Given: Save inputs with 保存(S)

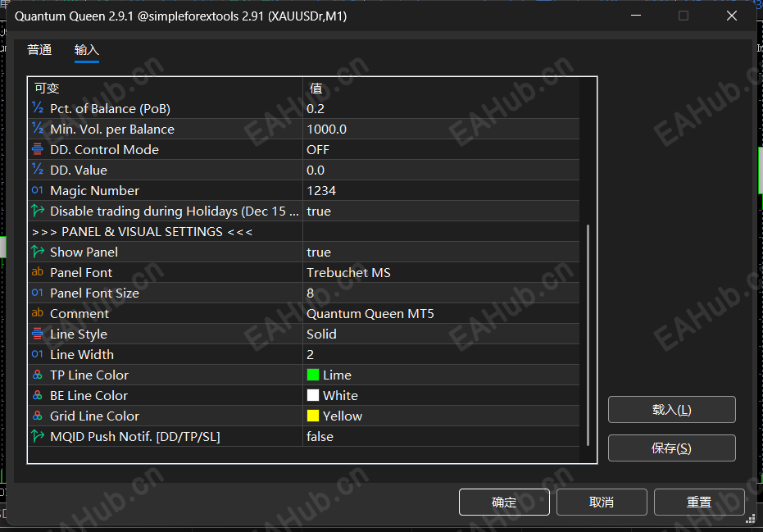Looking at the screenshot, I should tap(671, 448).
